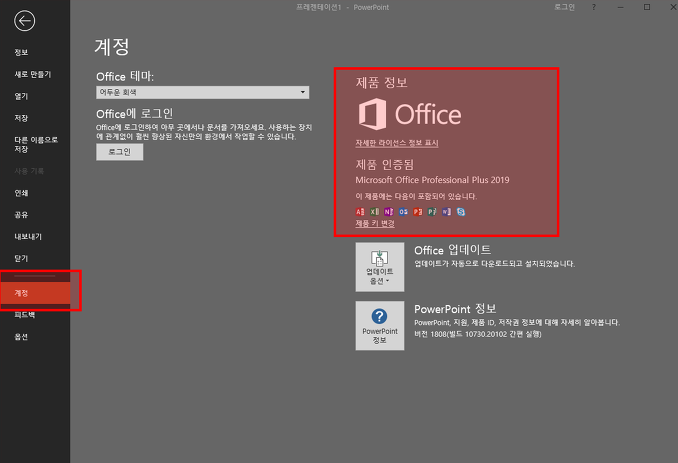The width and height of the screenshot is (678, 463).
Task: Click the Skype product icon
Action: point(461,211)
